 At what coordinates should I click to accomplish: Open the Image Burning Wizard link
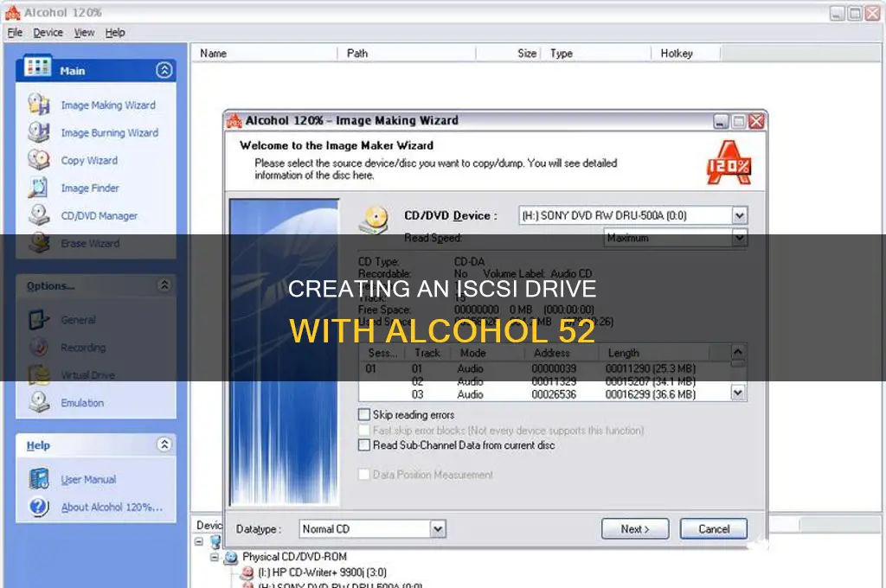pos(110,133)
